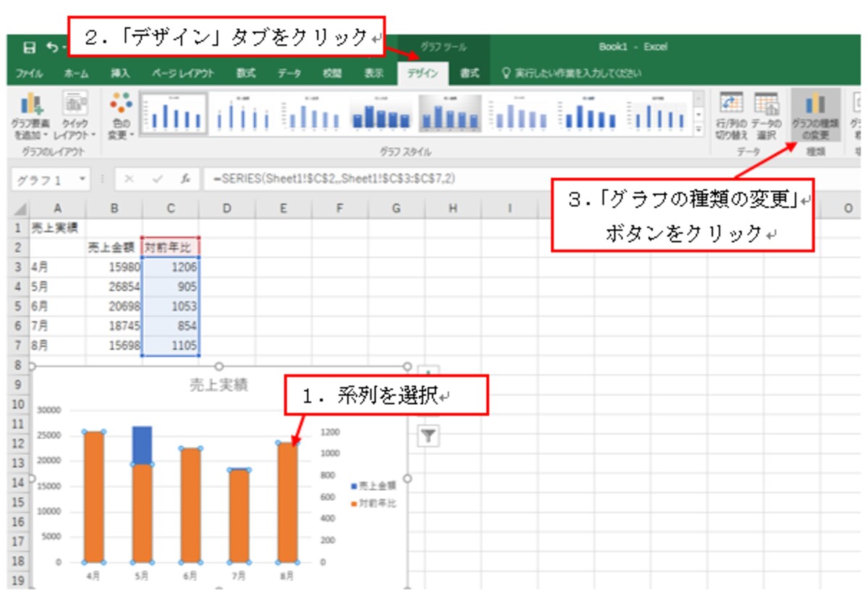Click データの選択 (Select Data)

click(767, 116)
